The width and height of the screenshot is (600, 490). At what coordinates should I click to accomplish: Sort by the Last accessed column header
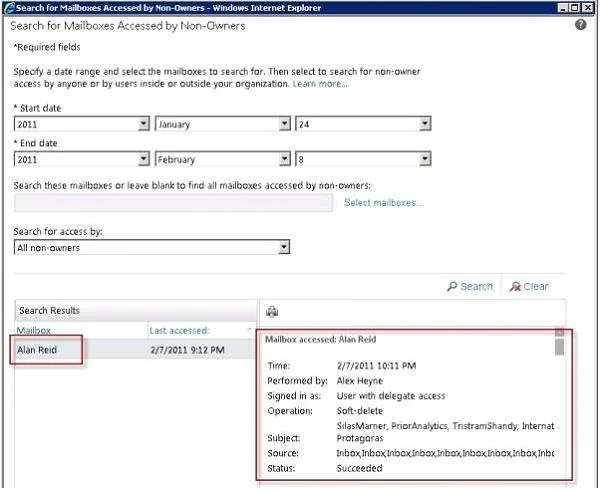(x=179, y=330)
